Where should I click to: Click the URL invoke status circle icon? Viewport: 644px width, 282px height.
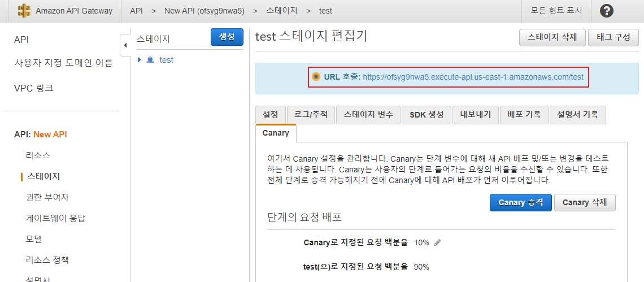point(315,77)
